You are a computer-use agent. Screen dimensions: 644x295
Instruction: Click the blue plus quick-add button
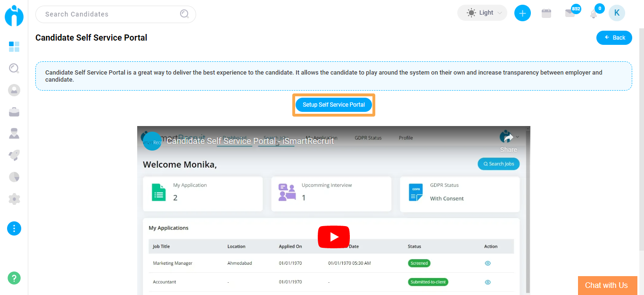point(522,13)
